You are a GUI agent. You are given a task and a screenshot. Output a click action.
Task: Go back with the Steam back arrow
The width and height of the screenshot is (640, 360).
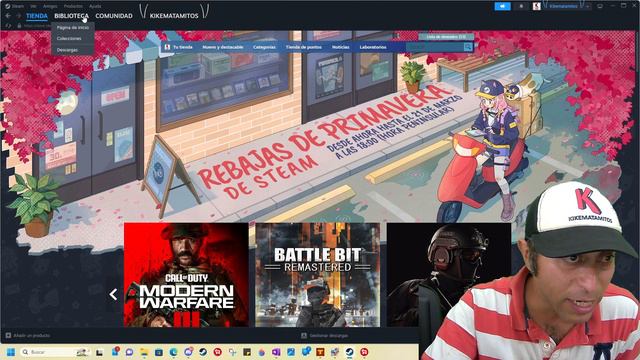[x=8, y=16]
